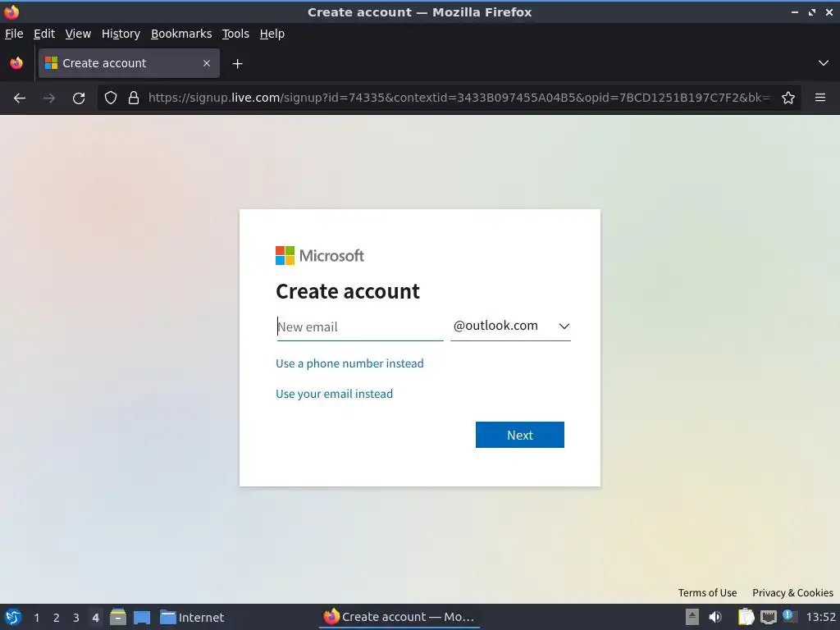
Task: View site security padlock information
Action: pyautogui.click(x=134, y=98)
